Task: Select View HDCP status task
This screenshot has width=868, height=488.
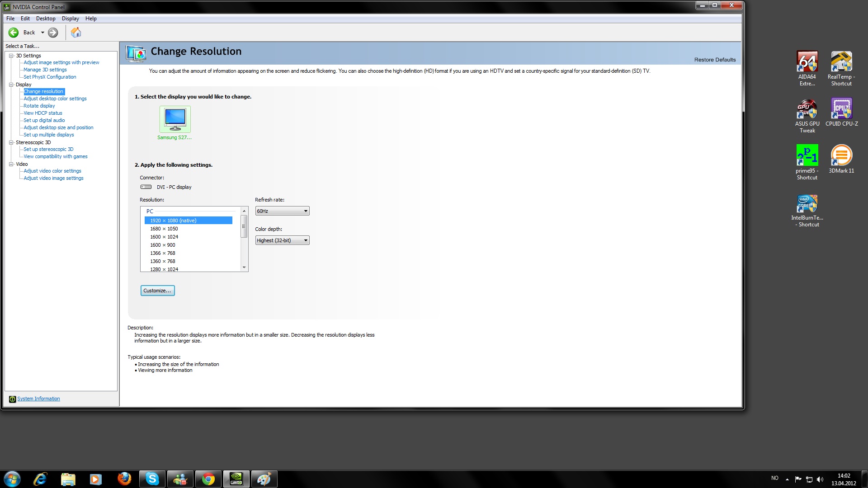Action: point(43,113)
